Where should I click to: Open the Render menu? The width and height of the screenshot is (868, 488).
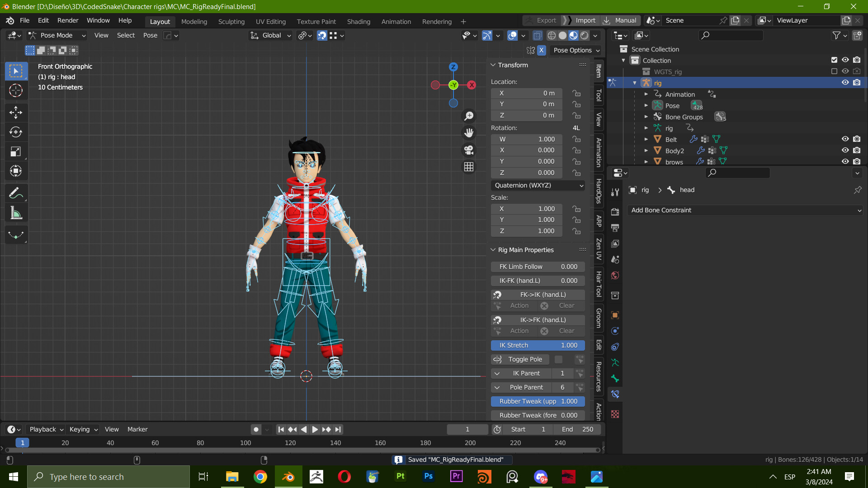point(67,20)
